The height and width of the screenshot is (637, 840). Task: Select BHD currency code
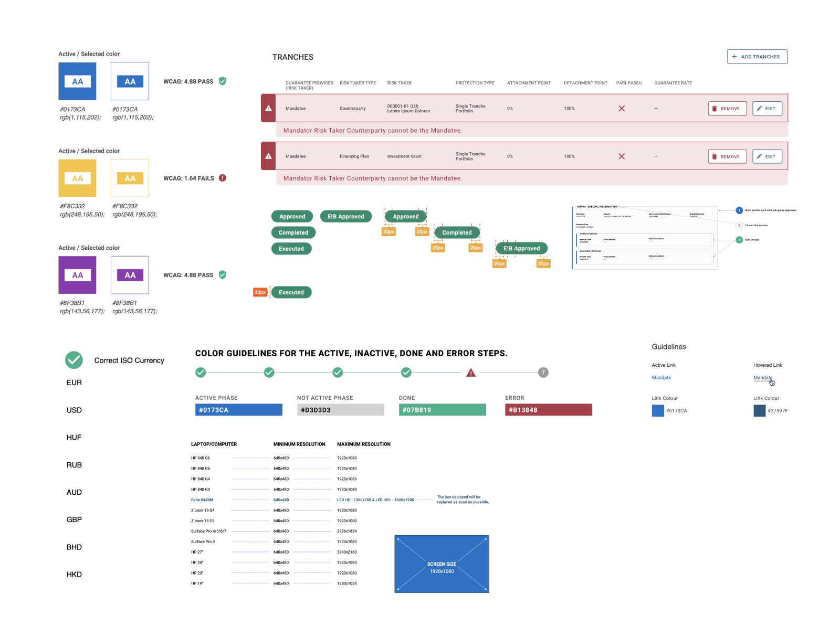click(74, 547)
